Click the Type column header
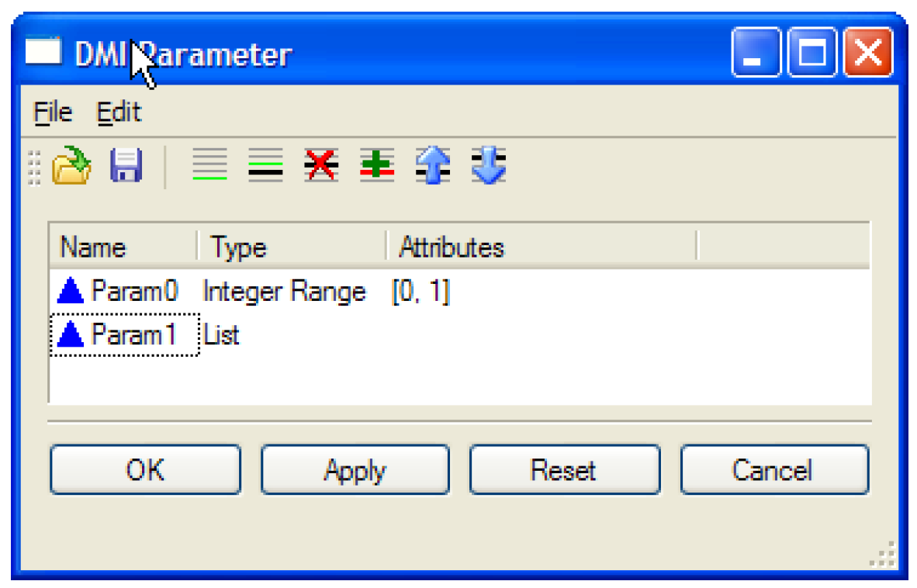 tap(239, 247)
